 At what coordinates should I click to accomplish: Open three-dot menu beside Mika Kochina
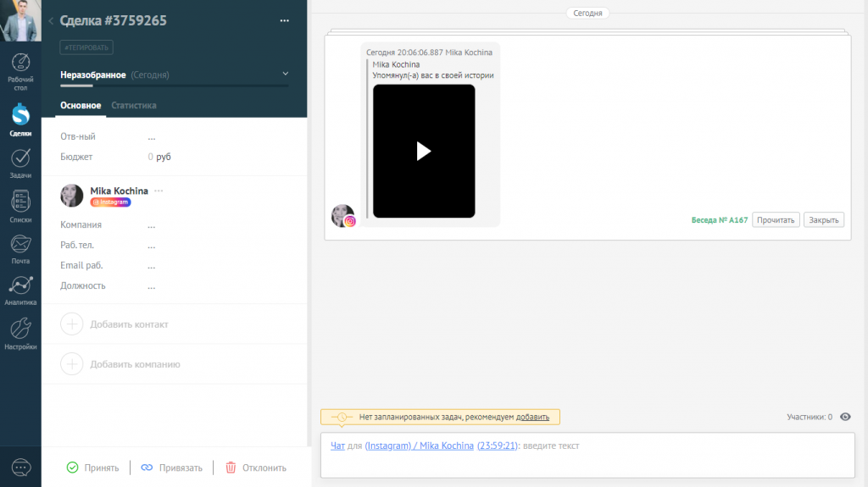[159, 191]
